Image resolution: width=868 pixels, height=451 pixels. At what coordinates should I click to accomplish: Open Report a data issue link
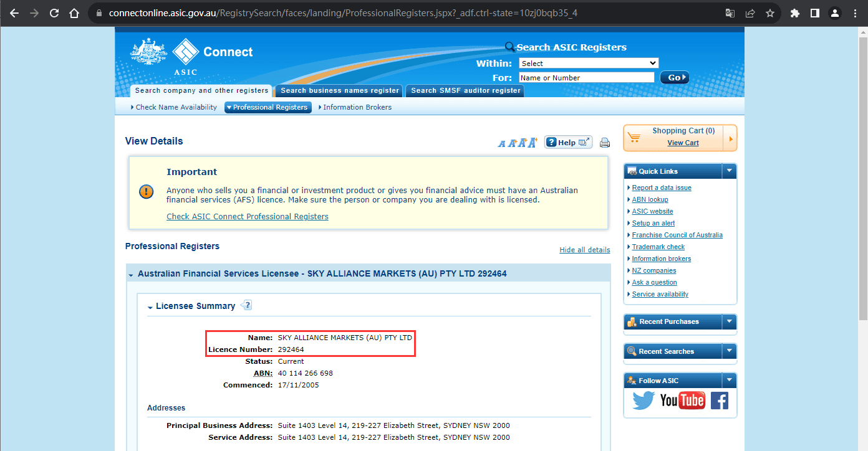click(x=662, y=188)
